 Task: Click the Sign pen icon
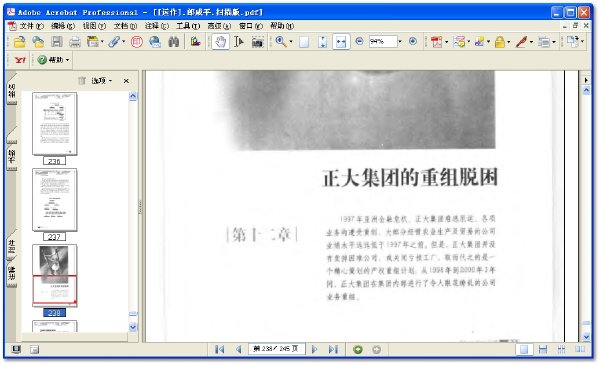[521, 42]
